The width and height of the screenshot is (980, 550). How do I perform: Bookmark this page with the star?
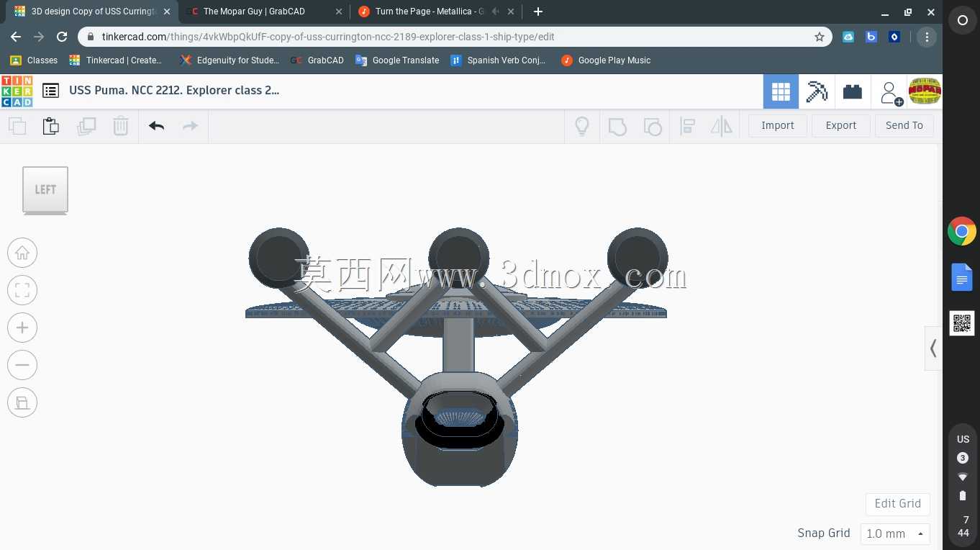[819, 37]
